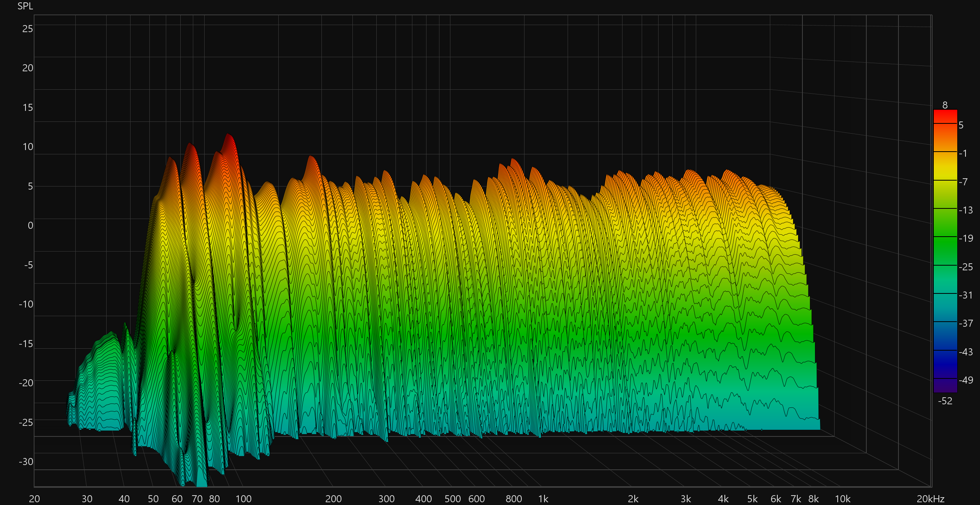
Task: Click the tallest red waterfall peak near 90 Hz
Action: click(229, 140)
